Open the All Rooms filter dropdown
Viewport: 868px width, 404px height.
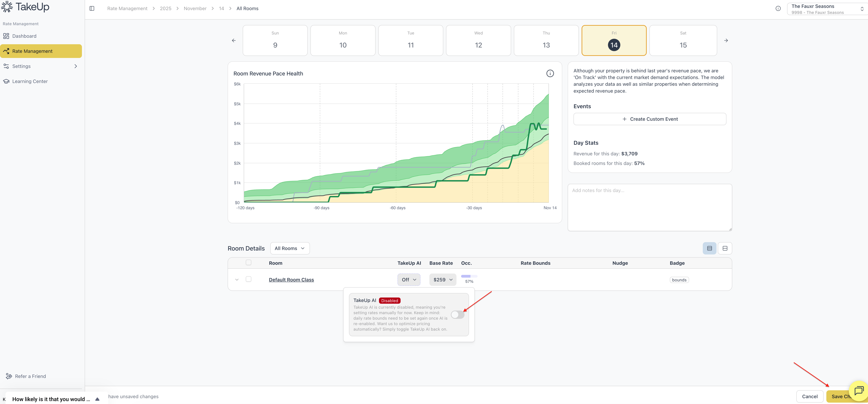click(x=290, y=248)
